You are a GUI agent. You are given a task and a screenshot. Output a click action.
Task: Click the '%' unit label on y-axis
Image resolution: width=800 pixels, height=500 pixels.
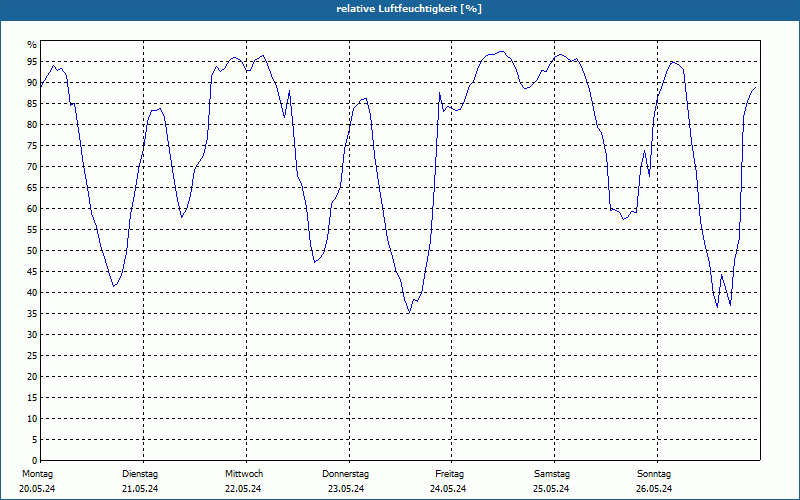(x=32, y=45)
